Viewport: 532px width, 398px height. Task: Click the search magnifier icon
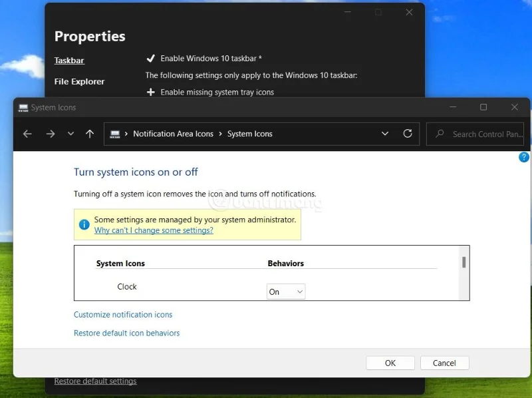[x=440, y=134]
